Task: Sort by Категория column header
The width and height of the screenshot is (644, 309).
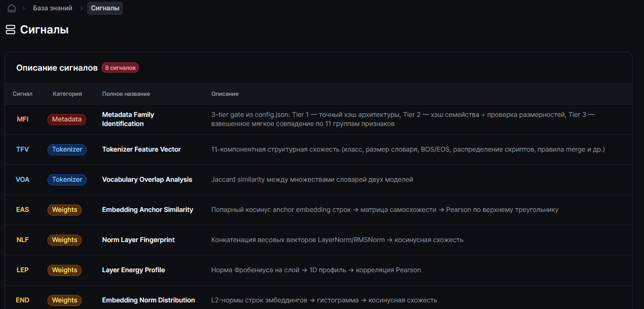Action: click(x=67, y=94)
